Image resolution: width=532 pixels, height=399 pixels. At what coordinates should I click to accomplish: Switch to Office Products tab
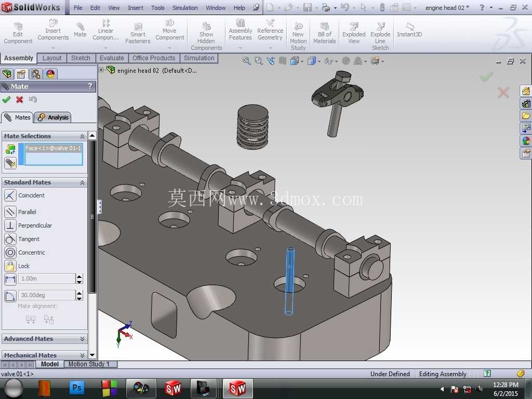pyautogui.click(x=154, y=58)
